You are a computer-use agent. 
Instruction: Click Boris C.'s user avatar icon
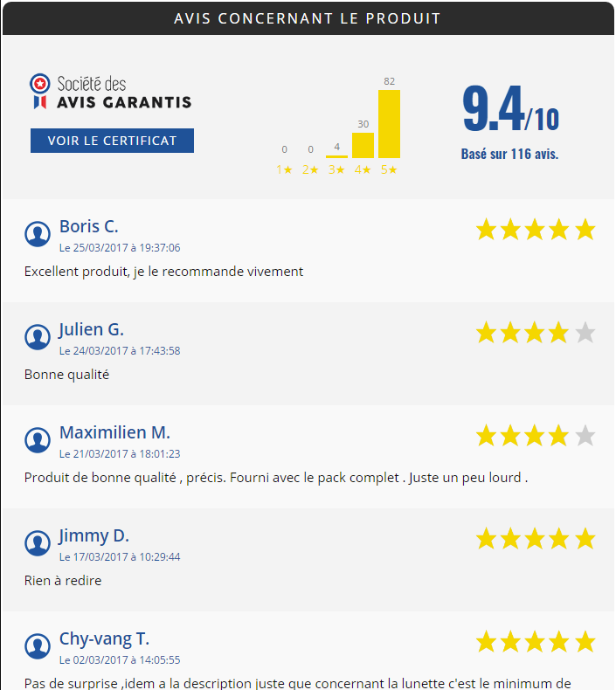coord(38,234)
